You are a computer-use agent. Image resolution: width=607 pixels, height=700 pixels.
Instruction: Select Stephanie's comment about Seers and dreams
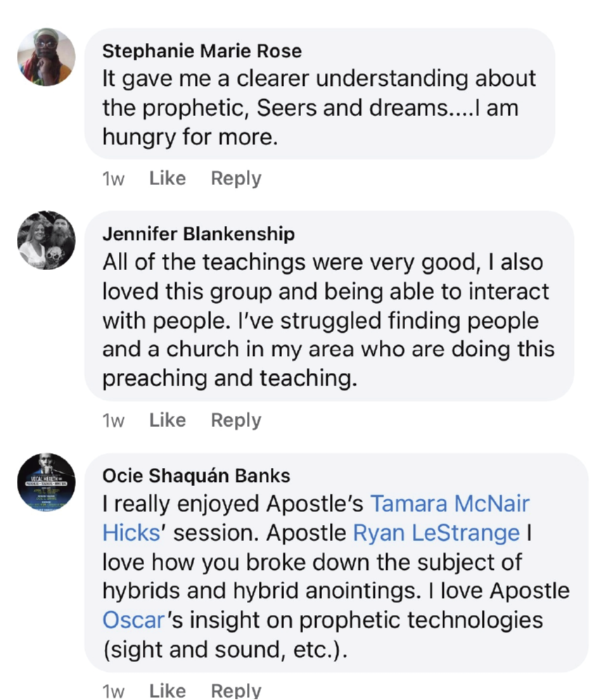[319, 107]
